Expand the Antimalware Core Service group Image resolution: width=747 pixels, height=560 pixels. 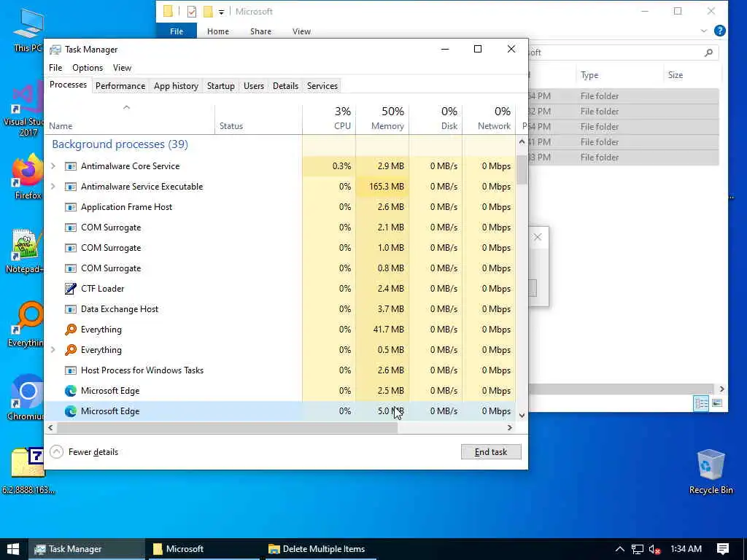click(x=53, y=166)
